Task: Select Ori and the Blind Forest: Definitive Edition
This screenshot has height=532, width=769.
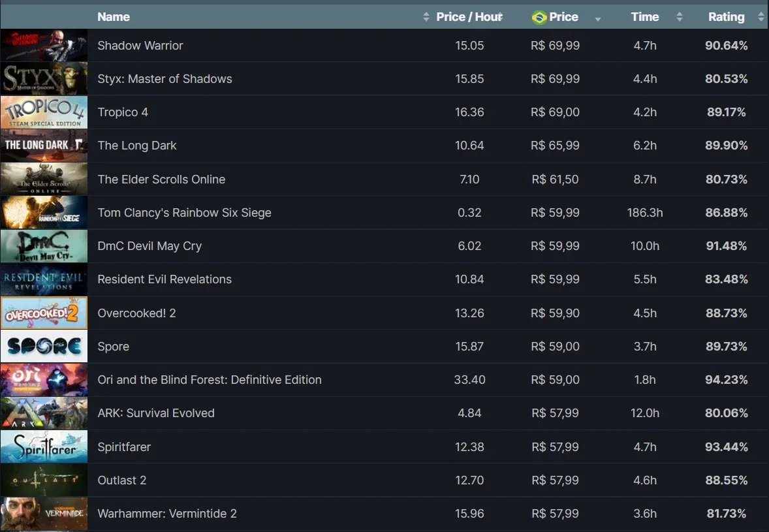Action: click(210, 380)
